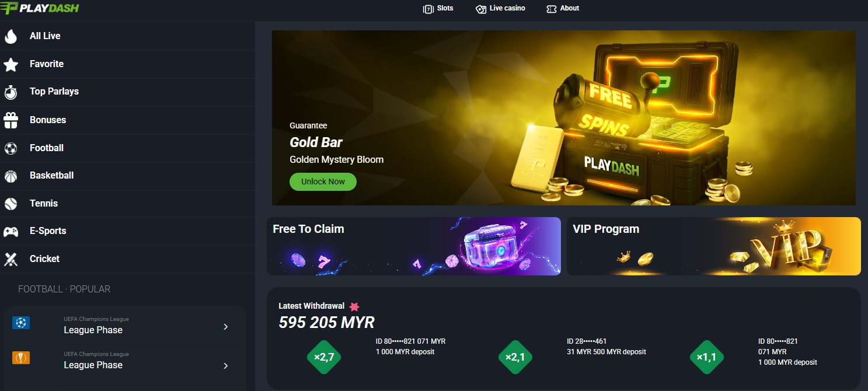Viewport: 868px width, 391px height.
Task: Open Top Parlays stopwatch icon
Action: pos(11,92)
